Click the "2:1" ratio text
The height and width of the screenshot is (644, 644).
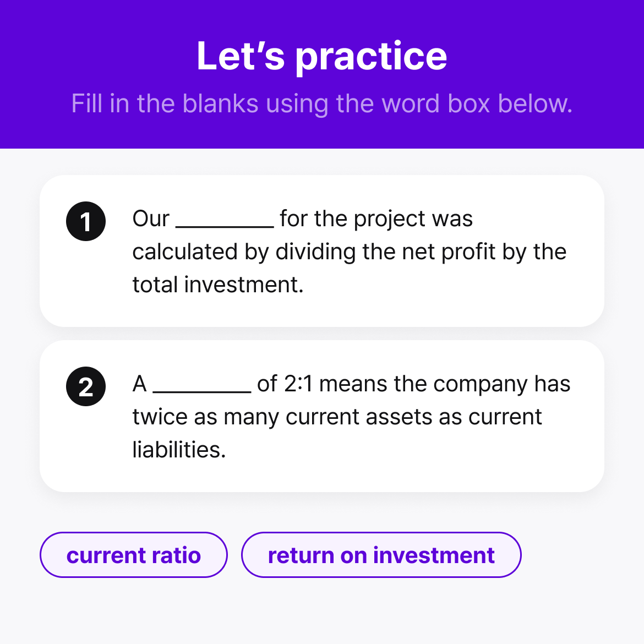[x=298, y=384]
